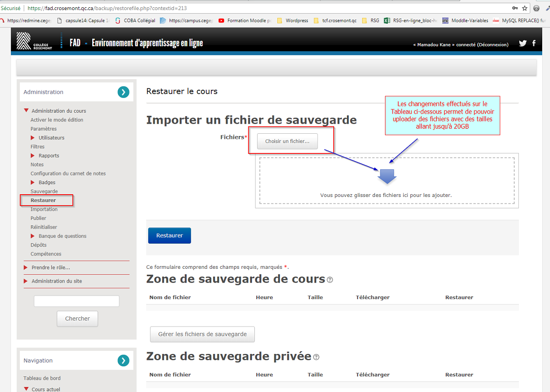Expand the Rapports tree node

33,156
